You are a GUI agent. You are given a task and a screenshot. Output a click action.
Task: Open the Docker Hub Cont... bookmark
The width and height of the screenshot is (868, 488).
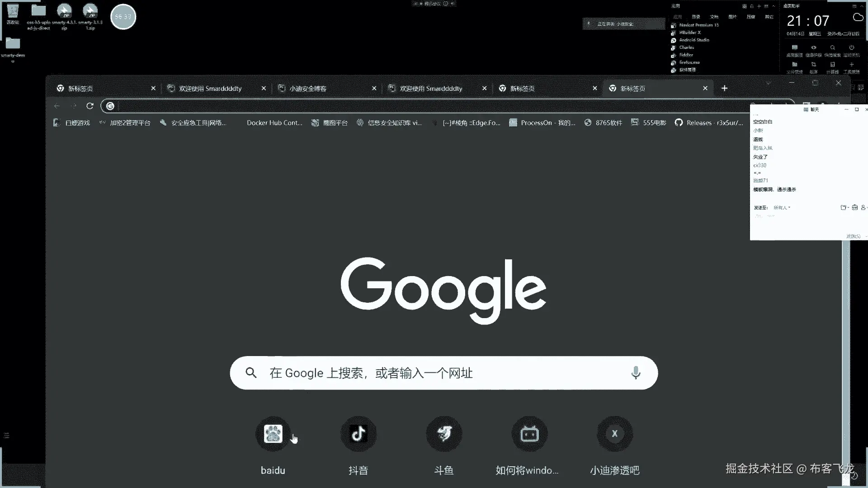click(x=274, y=122)
